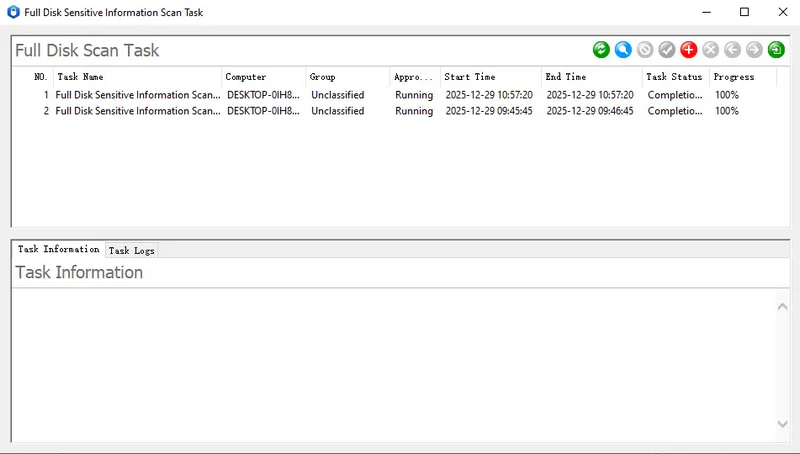Click Running status in row 2
Viewport: 800px width, 454px height.
tap(414, 111)
